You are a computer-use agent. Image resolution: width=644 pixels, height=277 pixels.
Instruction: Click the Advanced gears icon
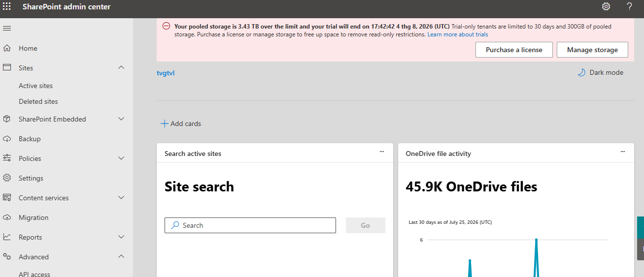coord(7,256)
